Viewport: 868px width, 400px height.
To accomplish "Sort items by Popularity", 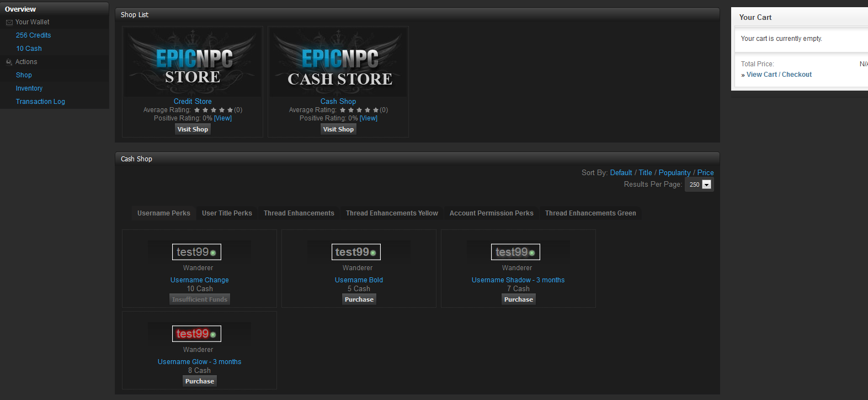I will coord(674,173).
